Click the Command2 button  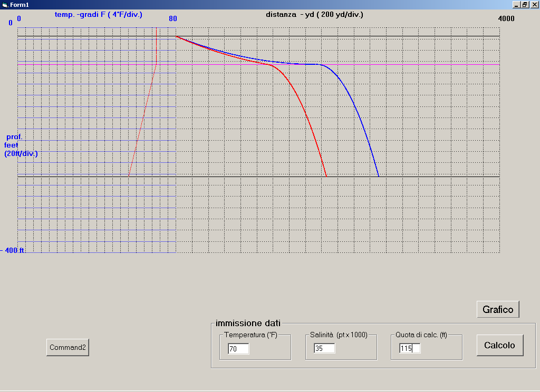coord(67,348)
